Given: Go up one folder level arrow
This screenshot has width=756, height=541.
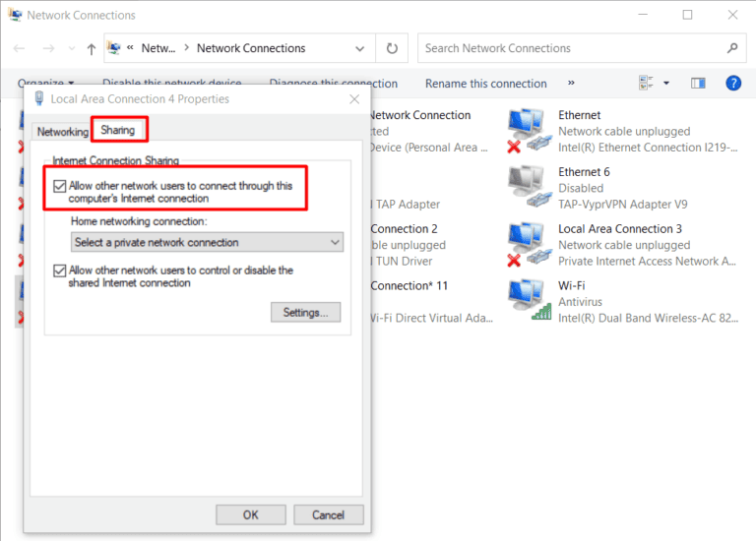Looking at the screenshot, I should 92,48.
